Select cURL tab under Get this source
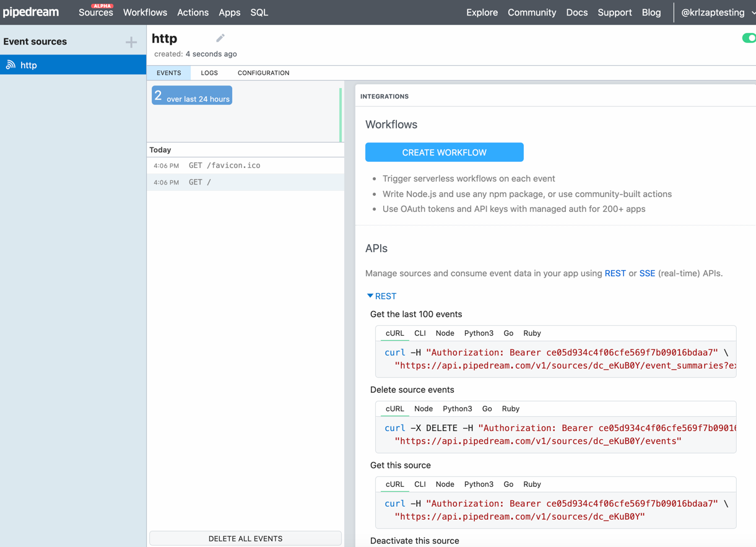Screen dimensions: 756x547 tap(394, 484)
